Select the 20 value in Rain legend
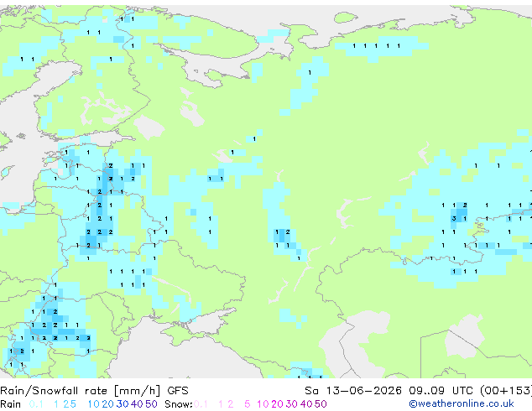 (107, 404)
